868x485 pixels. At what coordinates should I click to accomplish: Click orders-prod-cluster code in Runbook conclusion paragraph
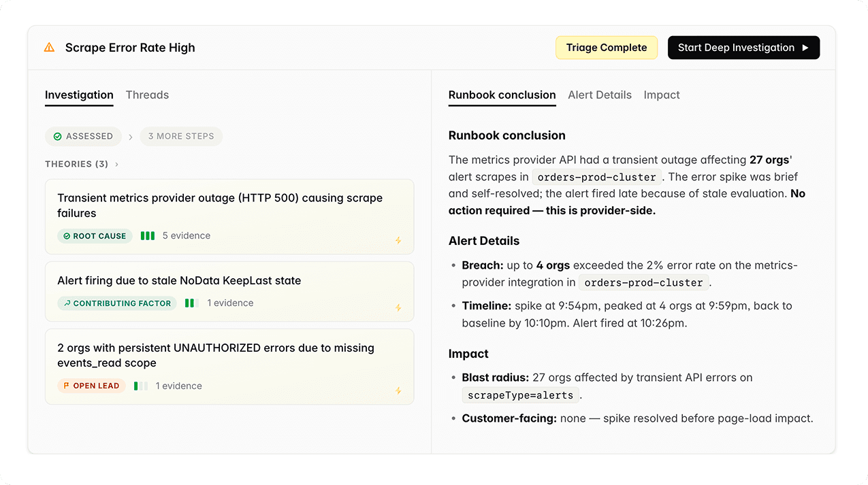(596, 177)
